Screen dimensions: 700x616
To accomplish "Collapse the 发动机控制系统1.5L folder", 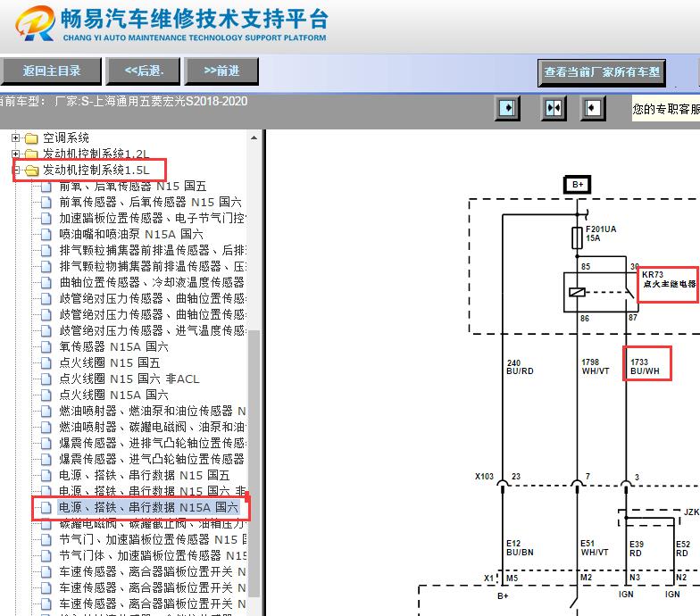I will (x=17, y=170).
